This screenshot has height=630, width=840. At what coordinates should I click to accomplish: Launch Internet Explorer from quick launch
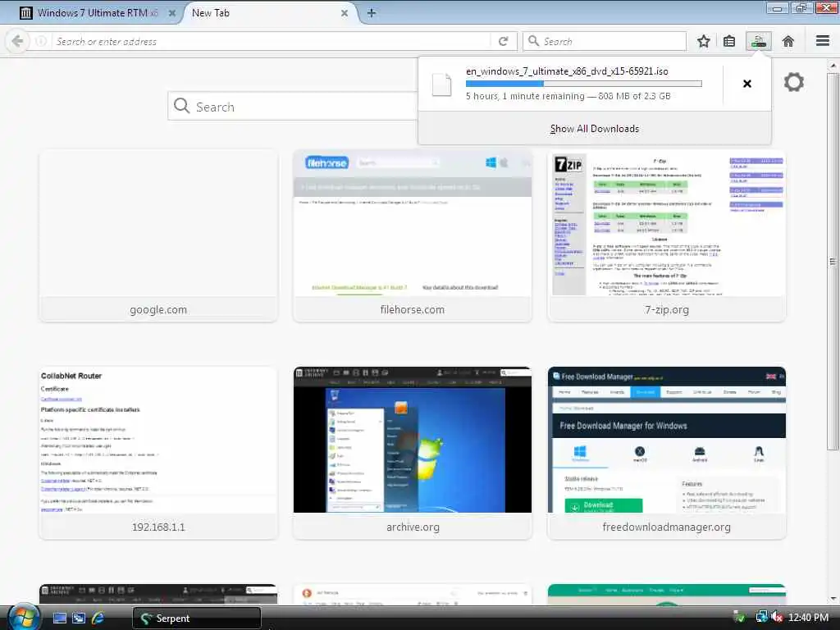pyautogui.click(x=98, y=619)
